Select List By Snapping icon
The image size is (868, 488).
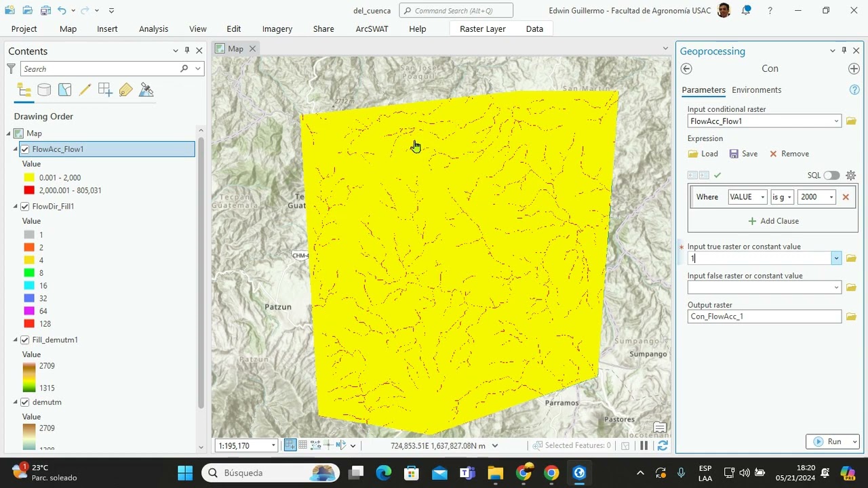(x=105, y=89)
